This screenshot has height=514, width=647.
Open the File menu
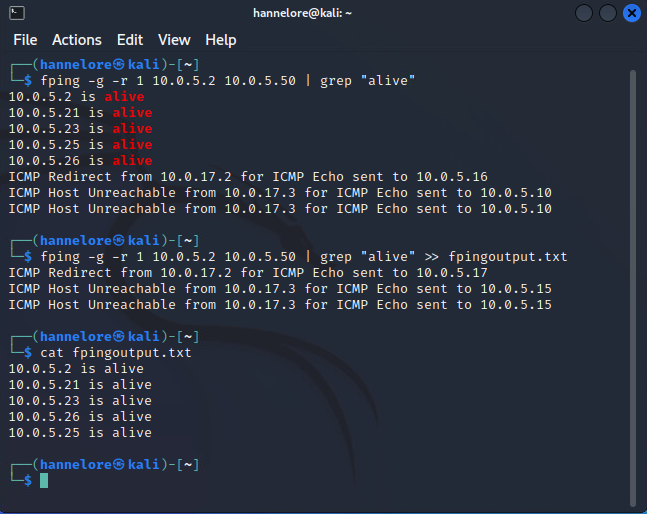[x=25, y=40]
